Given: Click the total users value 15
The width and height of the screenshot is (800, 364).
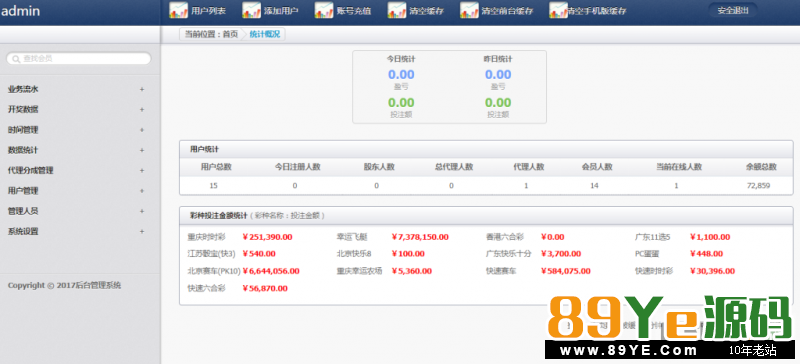Looking at the screenshot, I should [213, 186].
